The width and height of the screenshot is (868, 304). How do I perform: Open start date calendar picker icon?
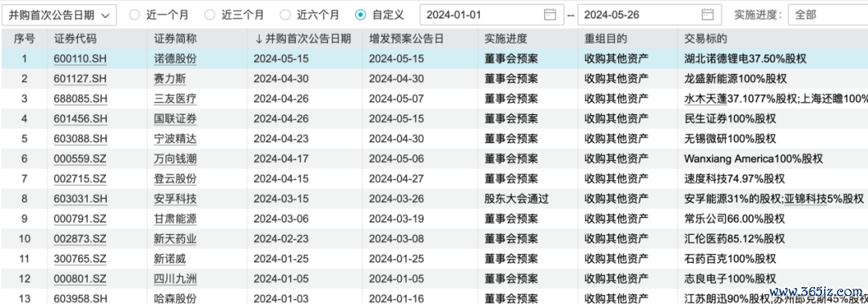pos(550,14)
